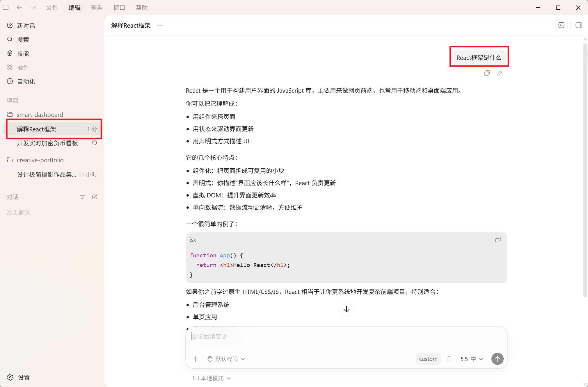Click the jsx language label

(193, 240)
